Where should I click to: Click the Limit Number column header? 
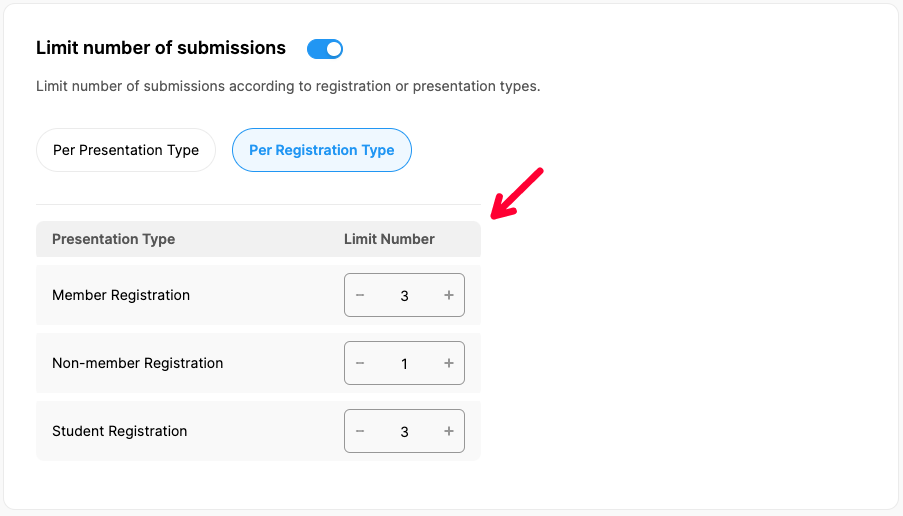click(389, 239)
